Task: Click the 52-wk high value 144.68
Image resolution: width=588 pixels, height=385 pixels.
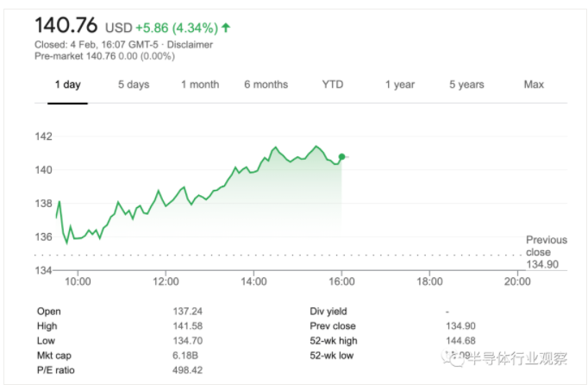Action: [x=460, y=340]
